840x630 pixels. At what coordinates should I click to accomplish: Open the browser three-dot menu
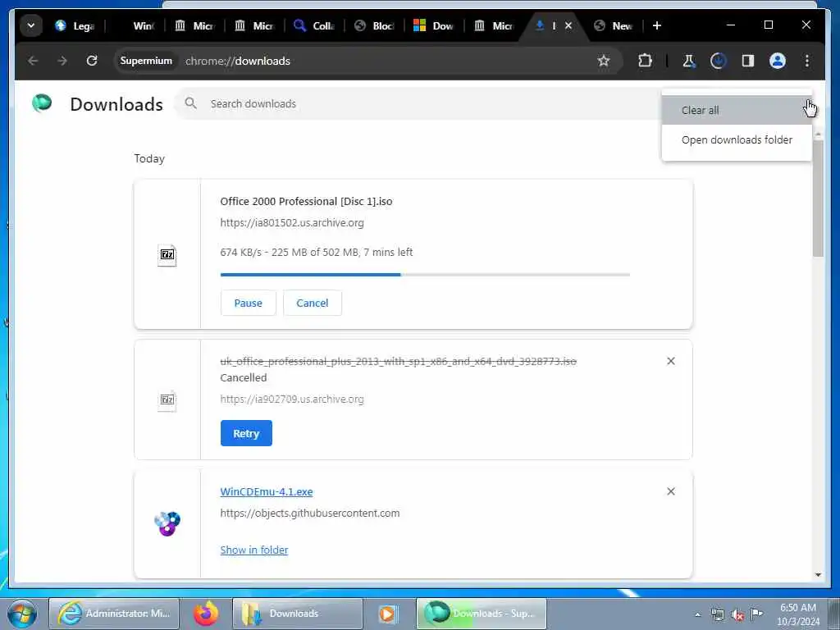[x=807, y=61]
